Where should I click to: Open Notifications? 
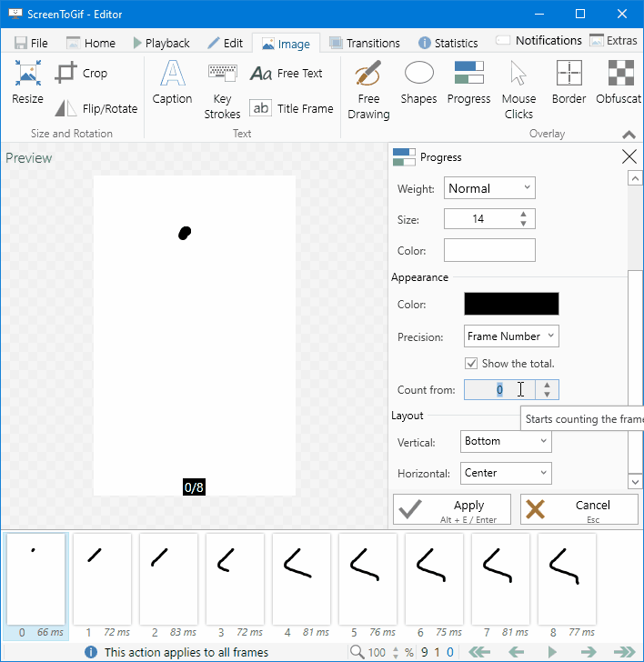click(538, 41)
